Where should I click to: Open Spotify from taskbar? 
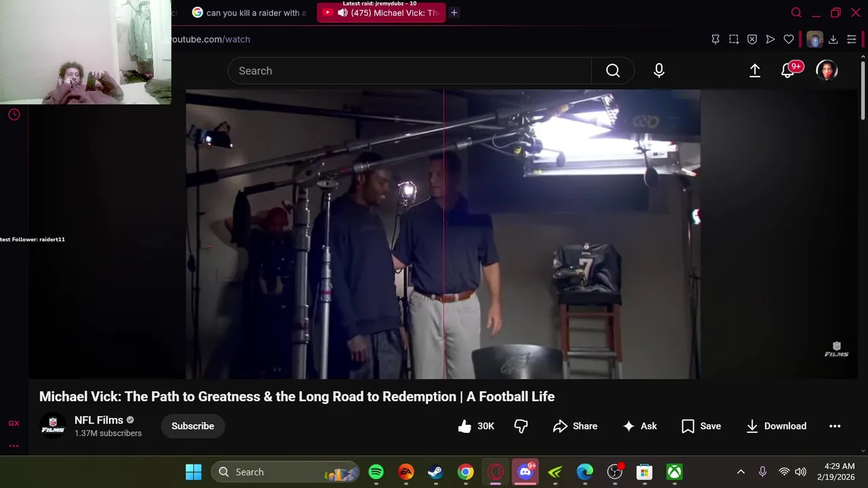pyautogui.click(x=376, y=472)
